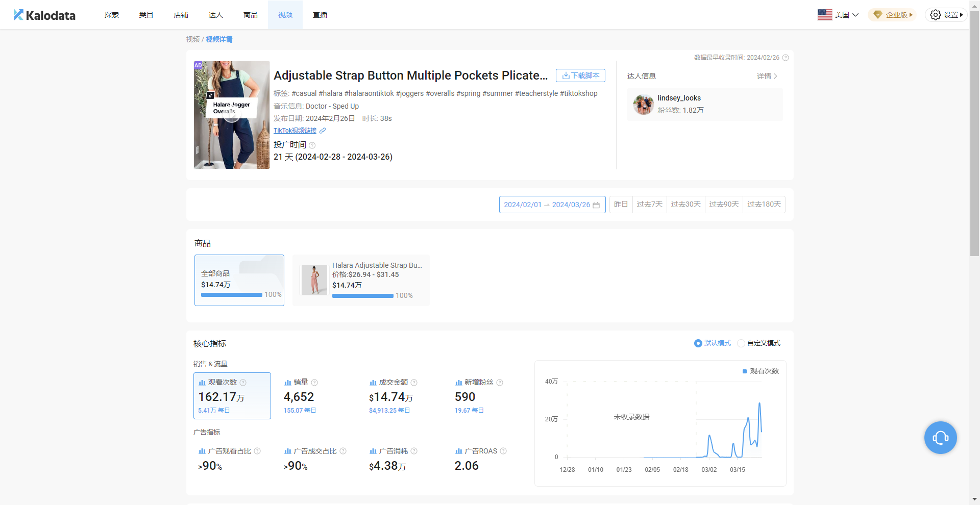Click the calendar icon in date range
This screenshot has height=505, width=980.
596,205
